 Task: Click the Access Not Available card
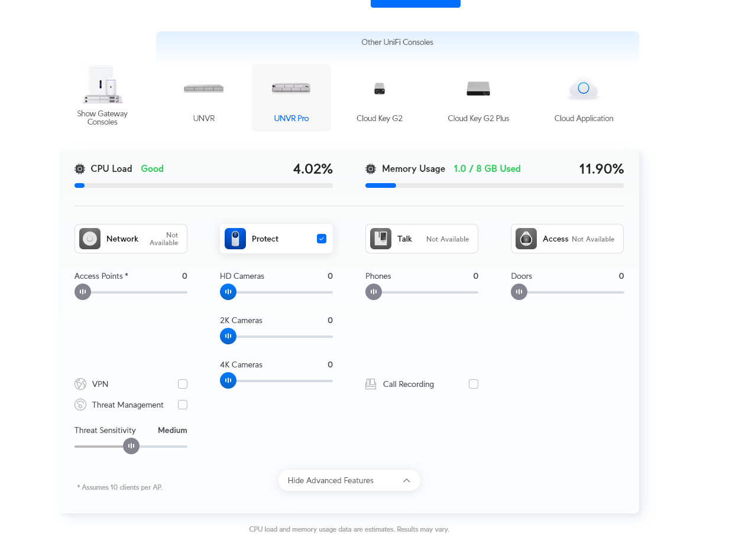tap(567, 239)
